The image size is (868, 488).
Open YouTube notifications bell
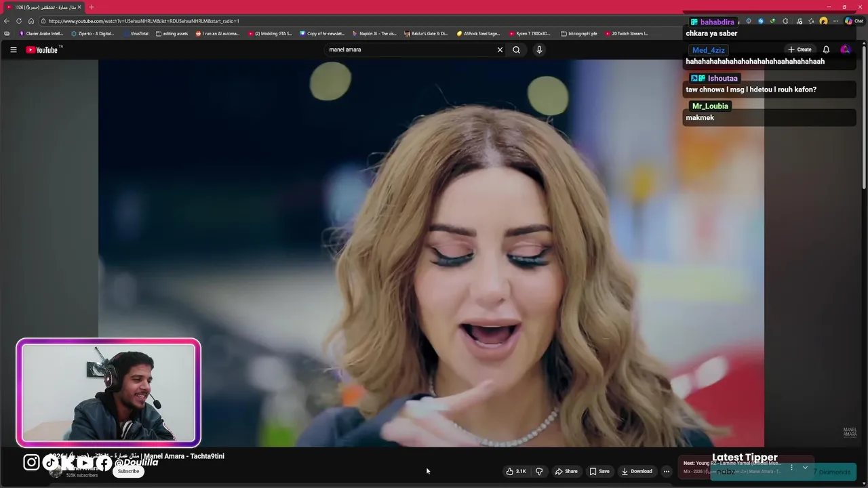[x=826, y=49]
